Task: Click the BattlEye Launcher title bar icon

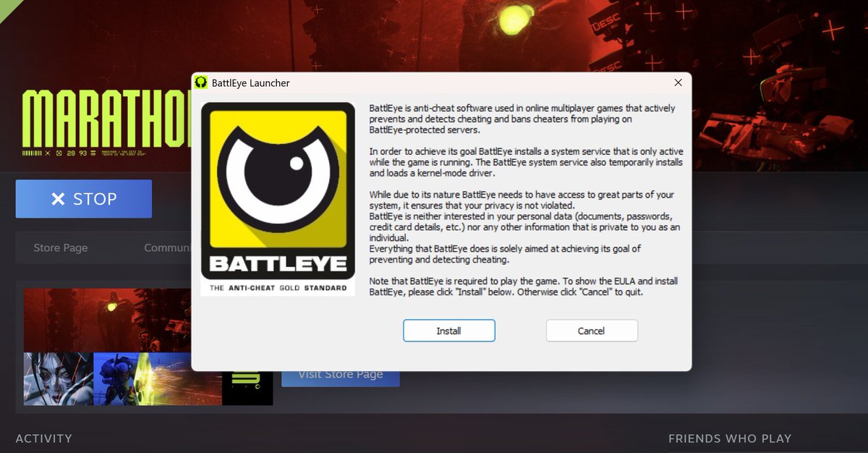Action: click(201, 83)
